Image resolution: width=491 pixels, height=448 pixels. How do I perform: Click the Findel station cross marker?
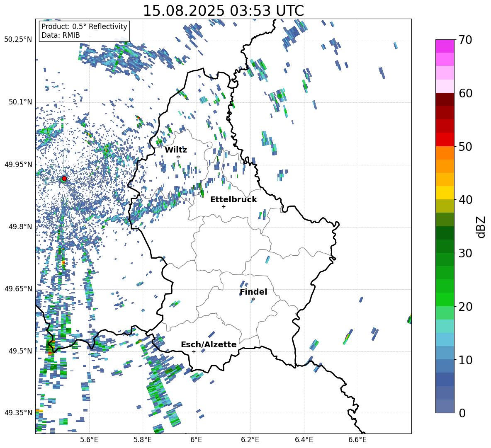point(253,299)
